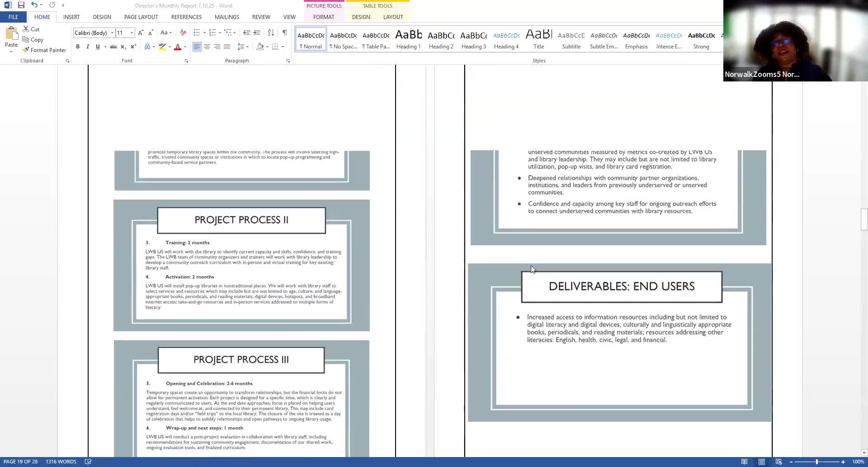868x467 pixels.
Task: Toggle Show/Hide paragraph marks
Action: click(284, 33)
